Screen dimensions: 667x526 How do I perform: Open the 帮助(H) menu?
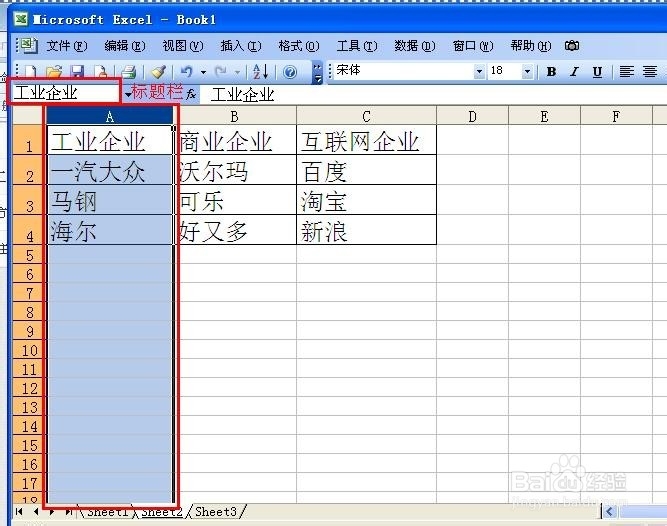531,45
